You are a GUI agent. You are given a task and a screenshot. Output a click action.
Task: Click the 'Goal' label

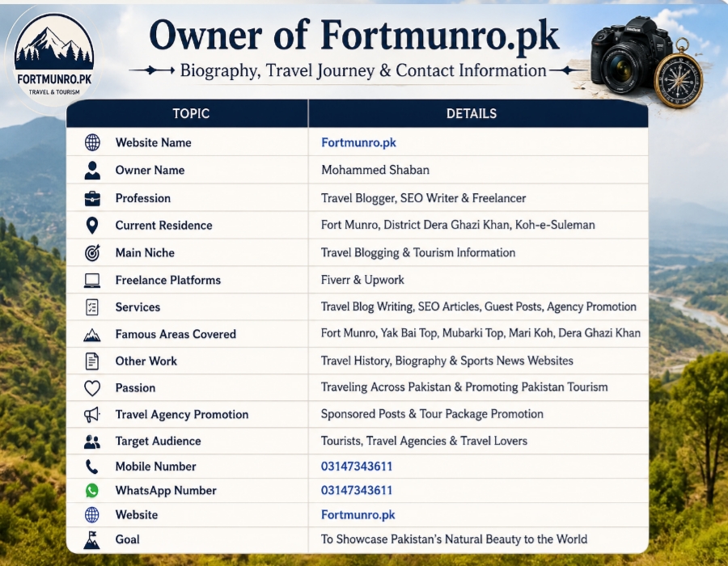[x=127, y=539]
